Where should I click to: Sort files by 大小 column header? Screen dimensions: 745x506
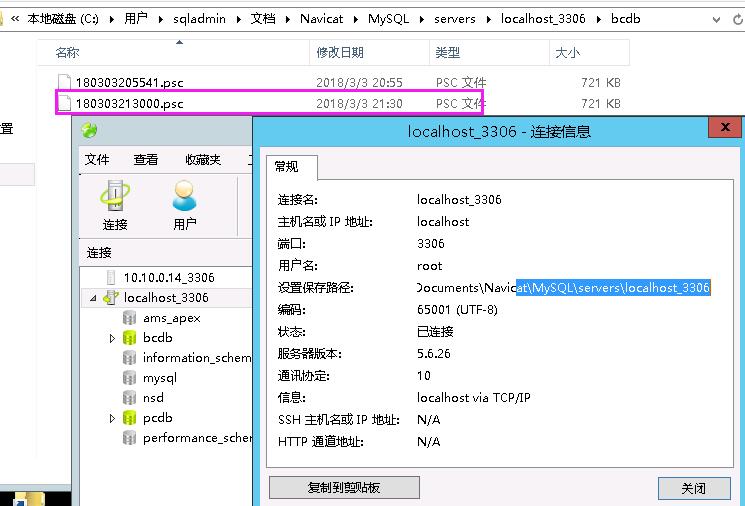[590, 52]
